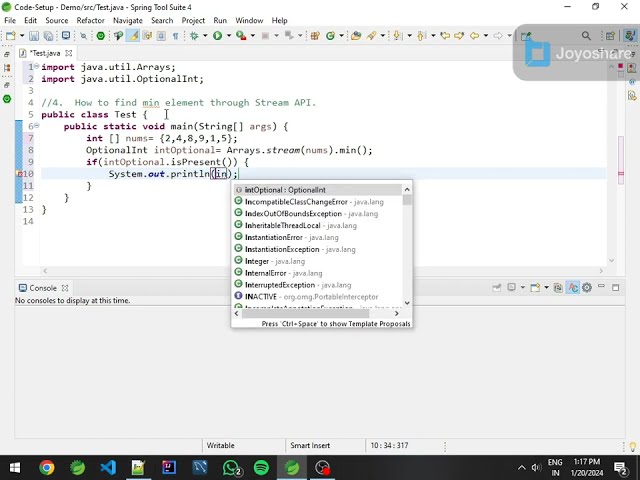The width and height of the screenshot is (640, 480).
Task: Choose InternalError proposal
Action: [317, 273]
